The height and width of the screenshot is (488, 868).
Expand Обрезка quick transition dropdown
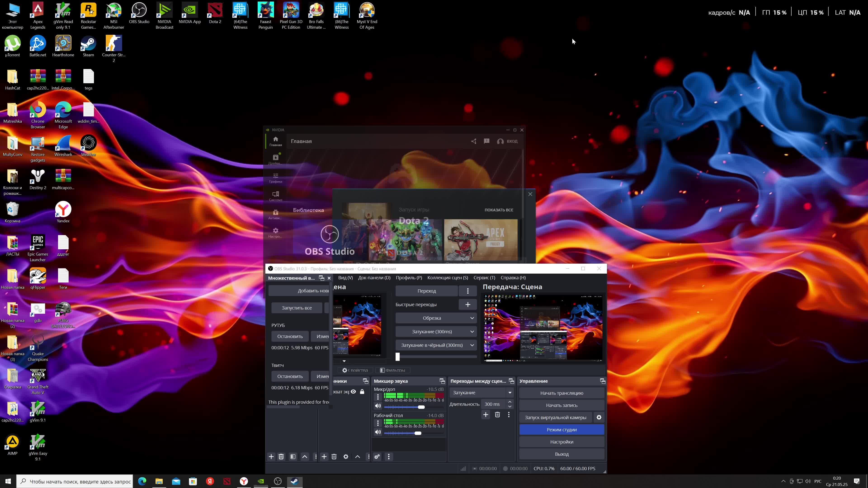[x=472, y=318]
